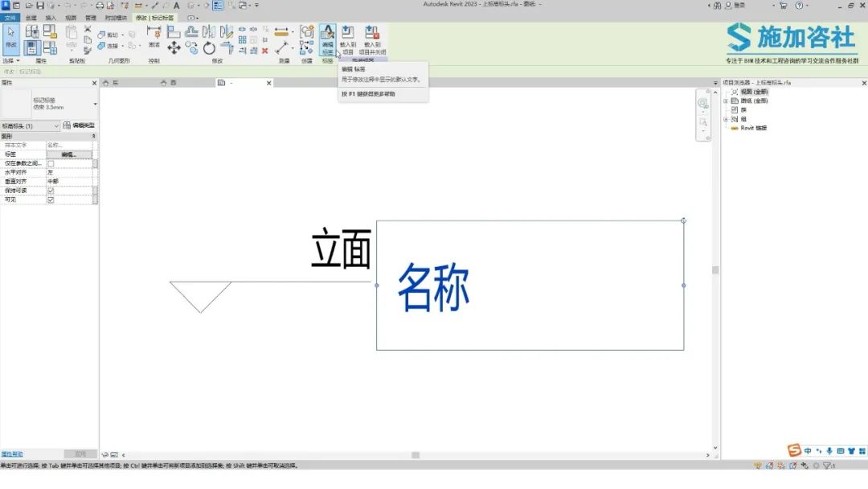The image size is (868, 489).
Task: Select the Mirror Draw Axis tool
Action: pyautogui.click(x=226, y=32)
